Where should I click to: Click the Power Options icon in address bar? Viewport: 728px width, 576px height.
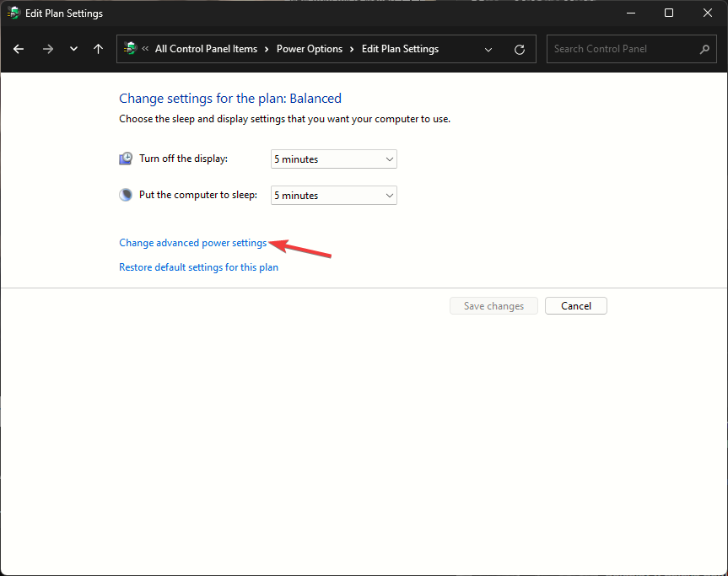[x=131, y=48]
